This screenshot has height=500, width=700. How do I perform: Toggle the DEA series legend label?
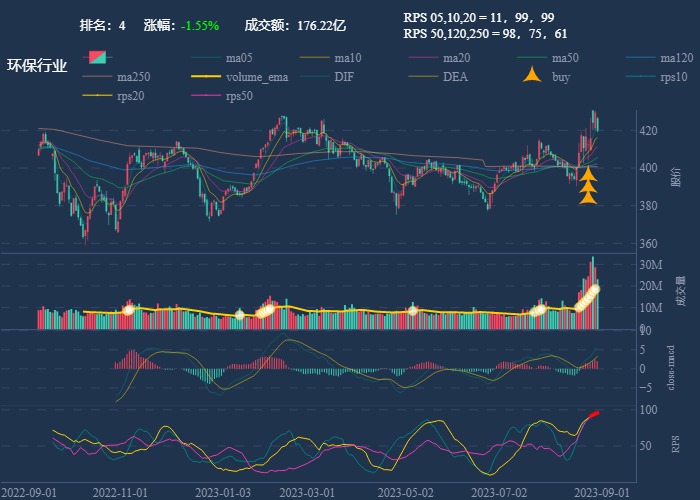click(x=455, y=77)
